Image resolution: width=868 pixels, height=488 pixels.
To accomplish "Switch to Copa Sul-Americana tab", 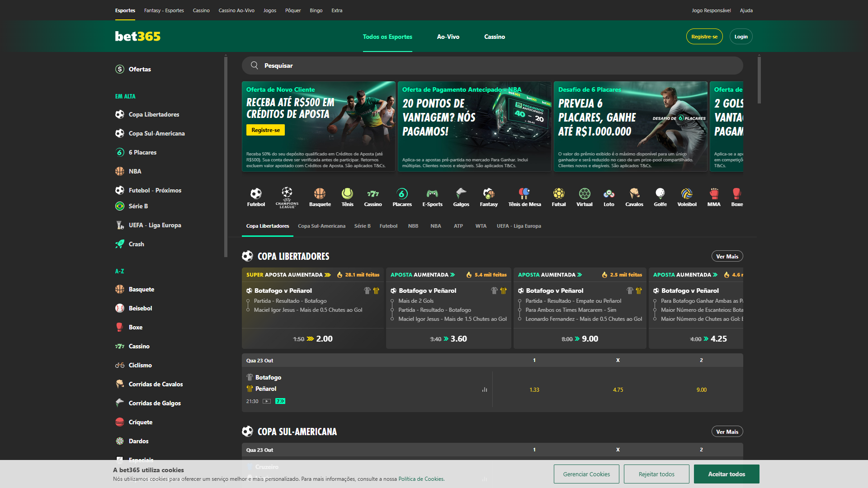I will (321, 226).
